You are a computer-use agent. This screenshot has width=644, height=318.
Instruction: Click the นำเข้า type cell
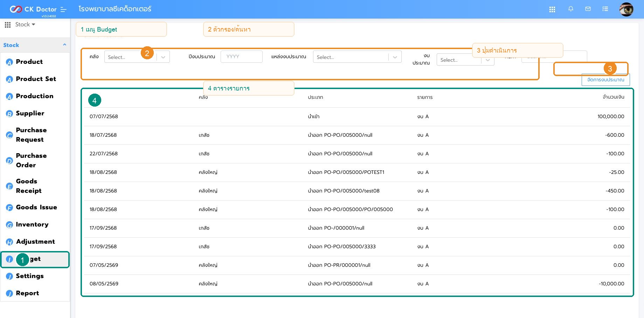314,116
